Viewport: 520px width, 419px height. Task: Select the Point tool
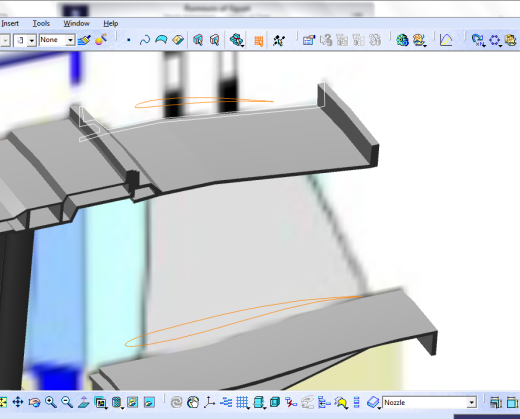(x=129, y=40)
